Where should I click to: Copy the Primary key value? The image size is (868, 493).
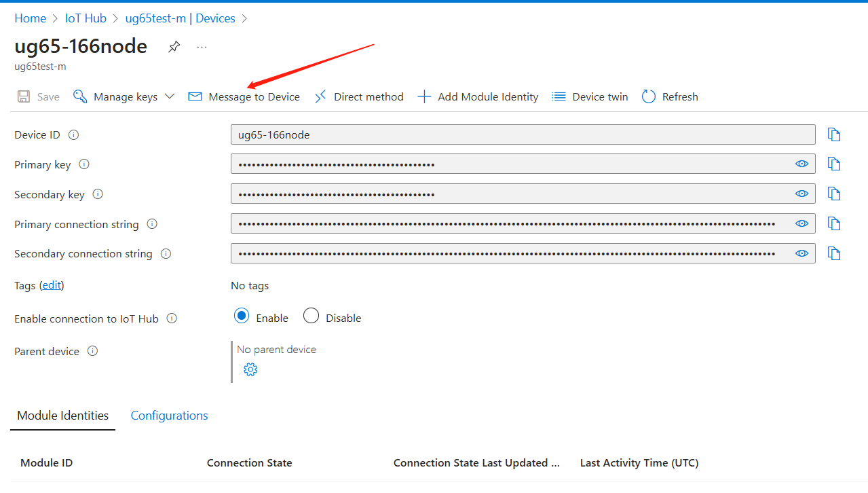coord(834,164)
